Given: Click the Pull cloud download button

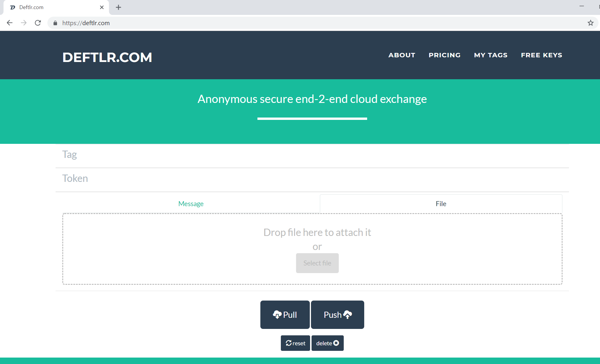Looking at the screenshot, I should pos(285,315).
